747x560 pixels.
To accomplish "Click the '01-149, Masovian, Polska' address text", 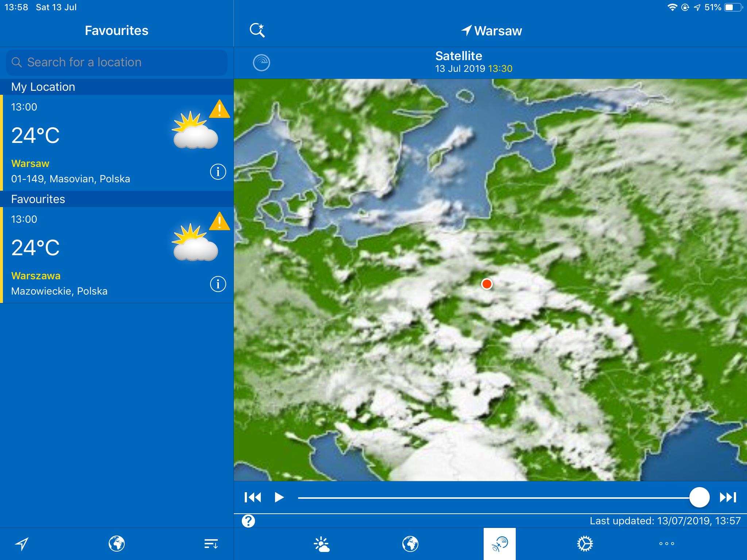I will point(71,179).
